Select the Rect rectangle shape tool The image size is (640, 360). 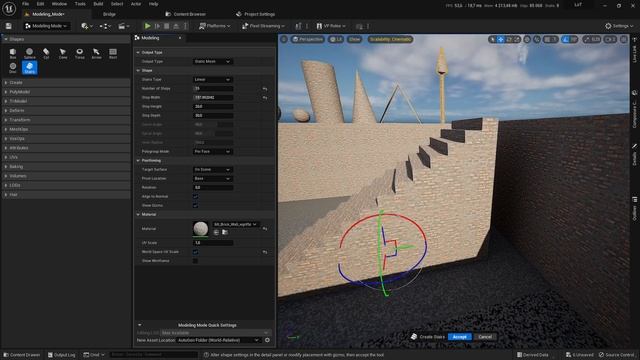113,53
